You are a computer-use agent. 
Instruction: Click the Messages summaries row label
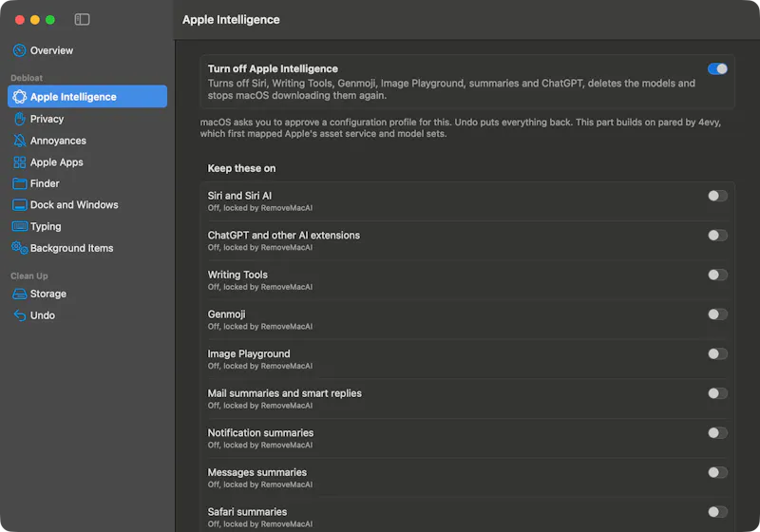click(256, 472)
